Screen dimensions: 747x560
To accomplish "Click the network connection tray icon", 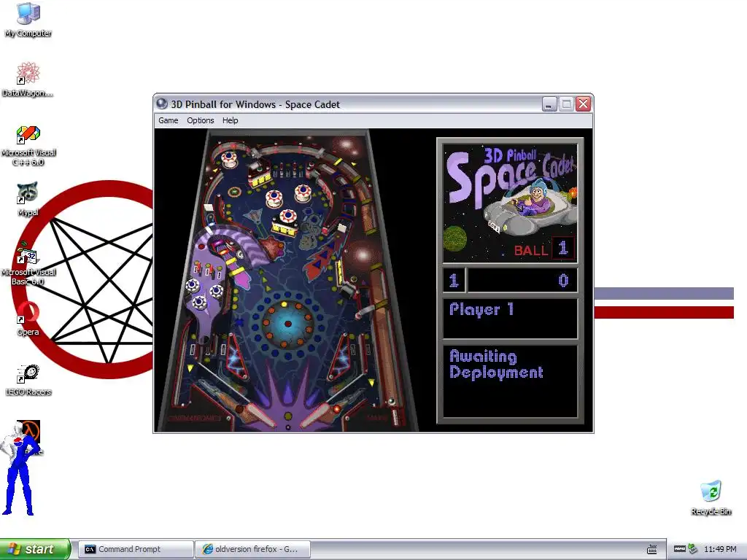I will pos(693,549).
